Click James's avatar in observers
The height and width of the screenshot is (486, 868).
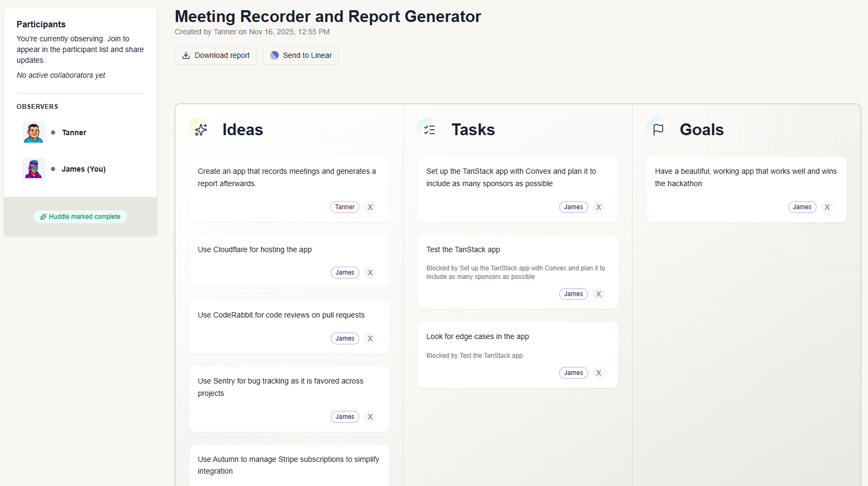[34, 169]
